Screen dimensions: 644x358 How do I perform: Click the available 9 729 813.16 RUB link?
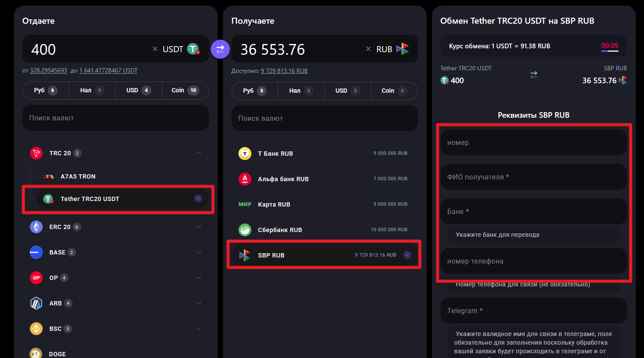[284, 71]
